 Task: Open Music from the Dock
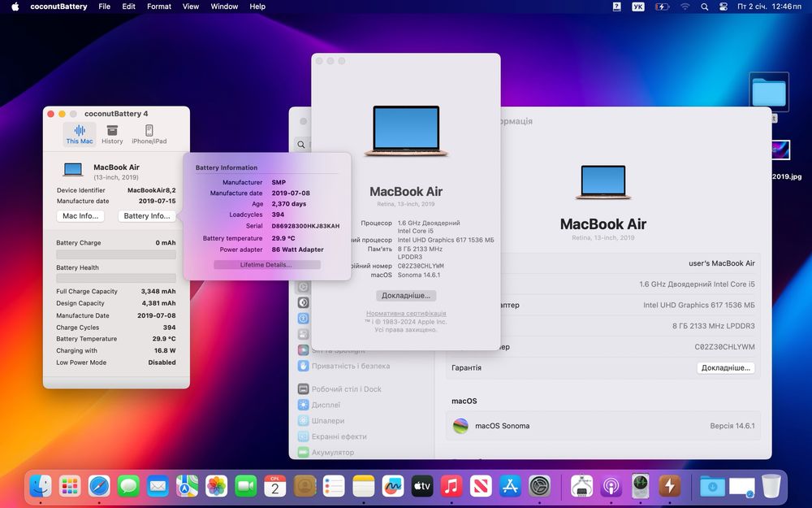tap(451, 486)
